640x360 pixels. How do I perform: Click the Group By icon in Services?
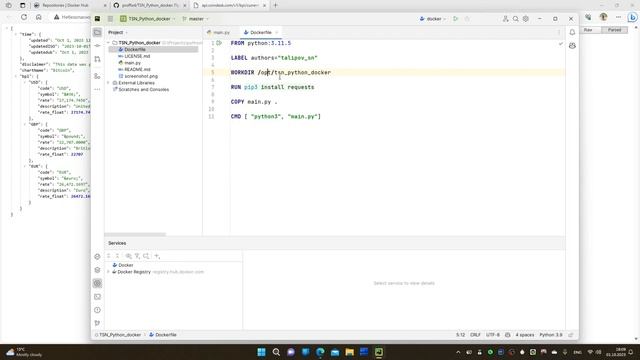pyautogui.click(x=128, y=256)
